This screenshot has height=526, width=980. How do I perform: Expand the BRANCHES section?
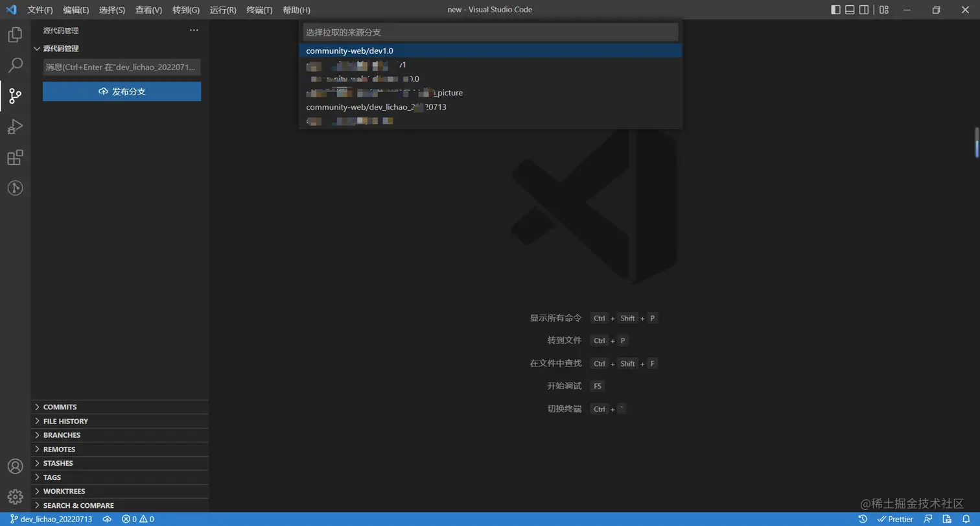120,435
